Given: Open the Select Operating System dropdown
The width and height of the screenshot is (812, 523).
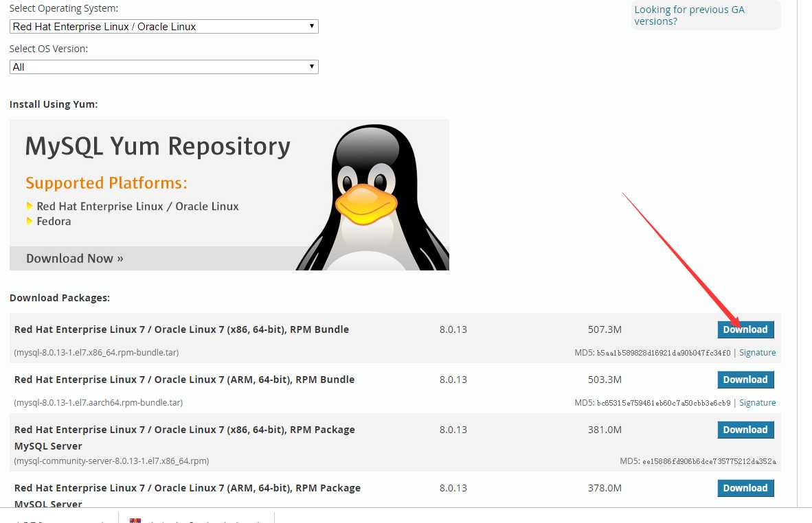Looking at the screenshot, I should (x=163, y=26).
